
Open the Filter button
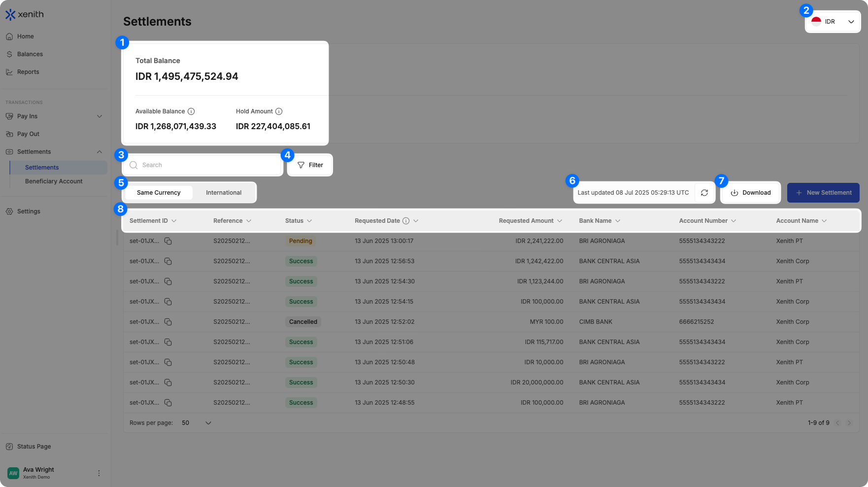310,165
